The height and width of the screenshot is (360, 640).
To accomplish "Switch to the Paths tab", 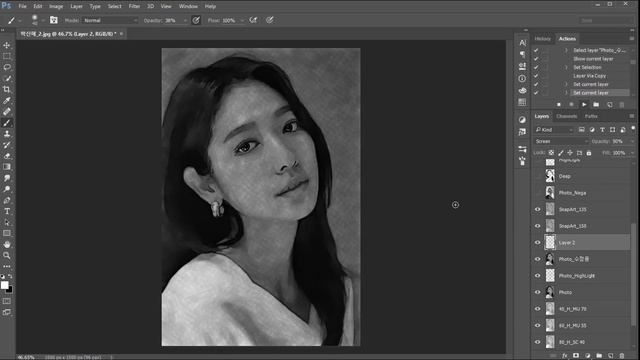I will coord(591,116).
